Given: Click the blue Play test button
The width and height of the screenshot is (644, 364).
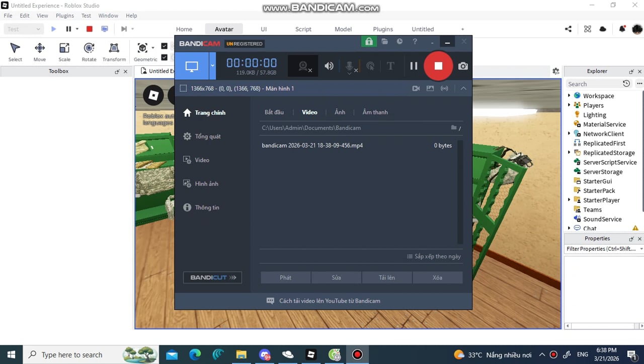Looking at the screenshot, I should [x=53, y=29].
